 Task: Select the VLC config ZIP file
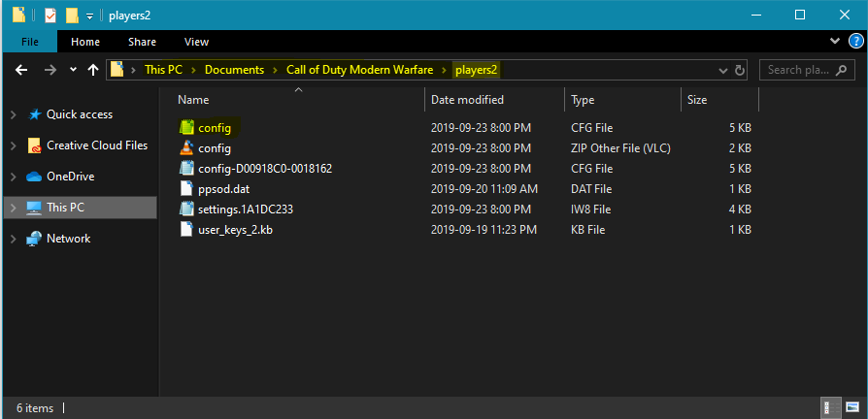tap(214, 148)
